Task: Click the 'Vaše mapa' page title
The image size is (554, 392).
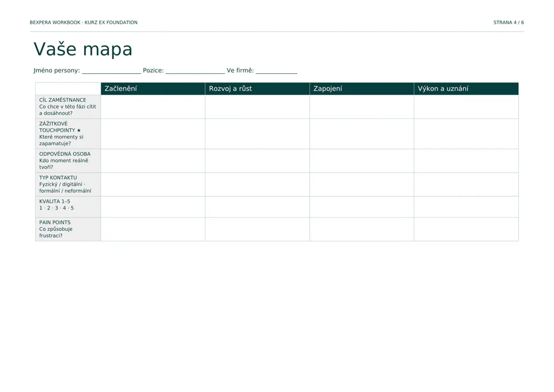Action: pos(83,49)
